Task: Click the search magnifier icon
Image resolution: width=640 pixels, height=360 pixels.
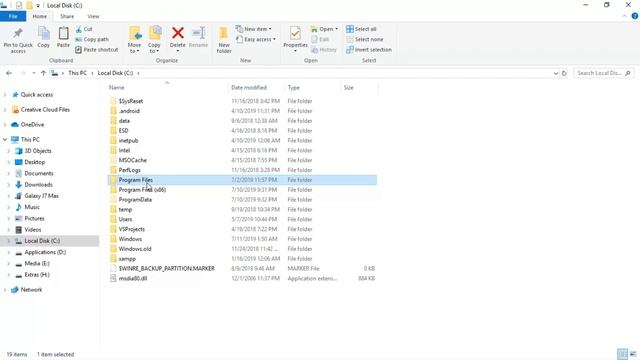Action: (x=628, y=73)
